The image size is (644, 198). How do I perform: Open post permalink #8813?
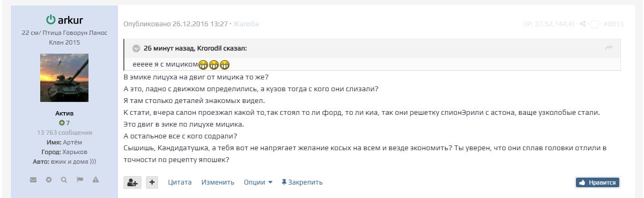pos(613,24)
